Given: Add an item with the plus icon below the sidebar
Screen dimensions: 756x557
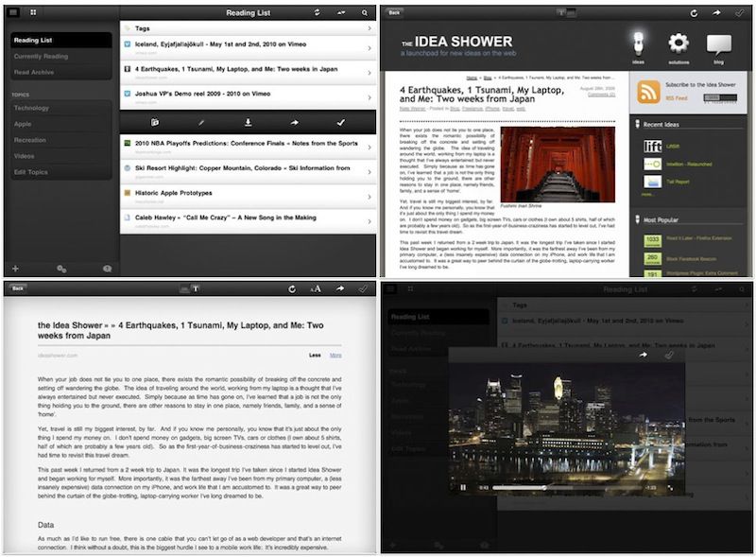Looking at the screenshot, I should point(15,269).
